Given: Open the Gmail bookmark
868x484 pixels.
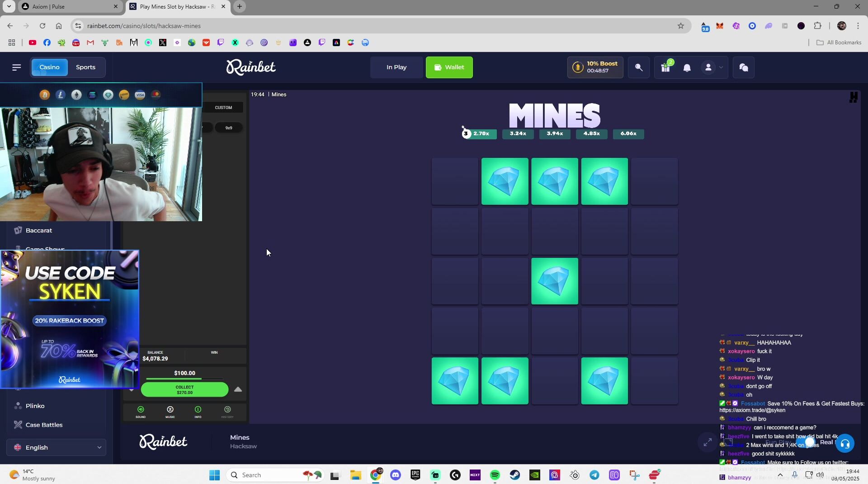Looking at the screenshot, I should point(90,43).
